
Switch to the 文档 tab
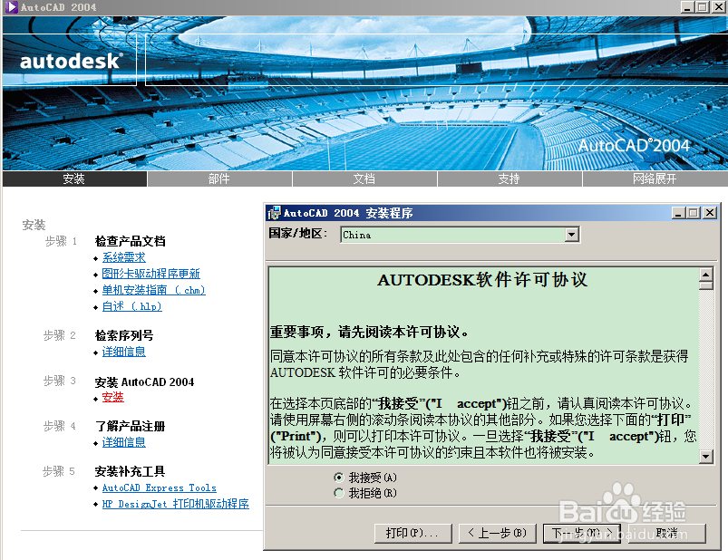364,179
